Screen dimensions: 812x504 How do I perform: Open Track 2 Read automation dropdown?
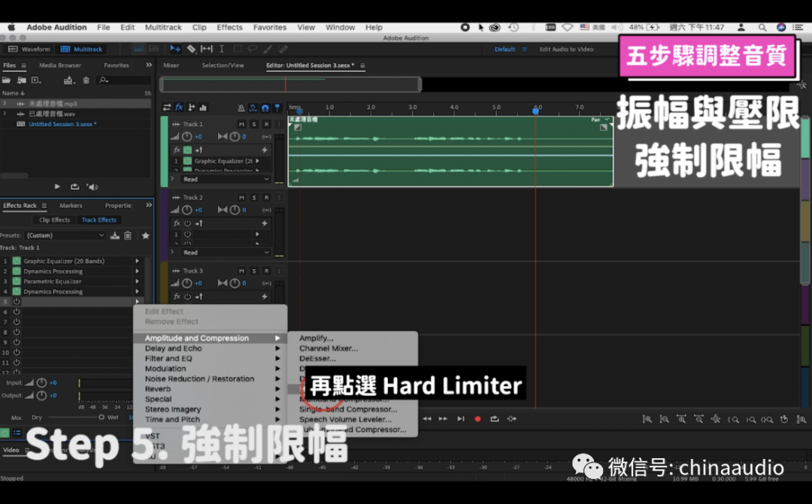(x=226, y=252)
